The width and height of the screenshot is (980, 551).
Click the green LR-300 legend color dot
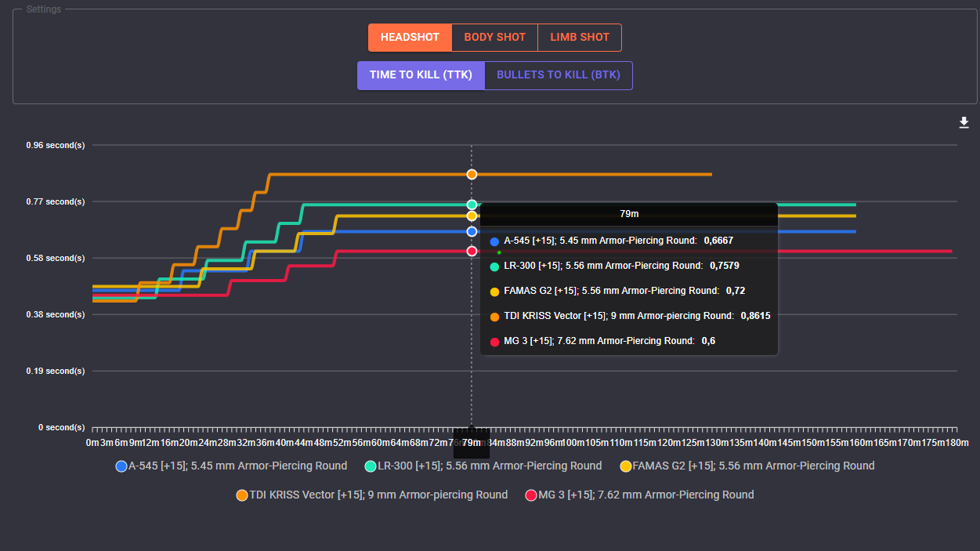coord(371,466)
